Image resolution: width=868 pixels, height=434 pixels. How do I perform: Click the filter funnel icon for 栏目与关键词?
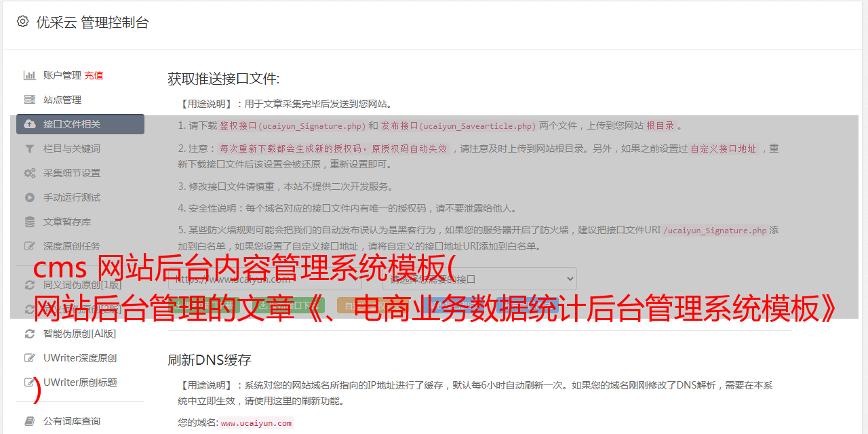(30, 149)
